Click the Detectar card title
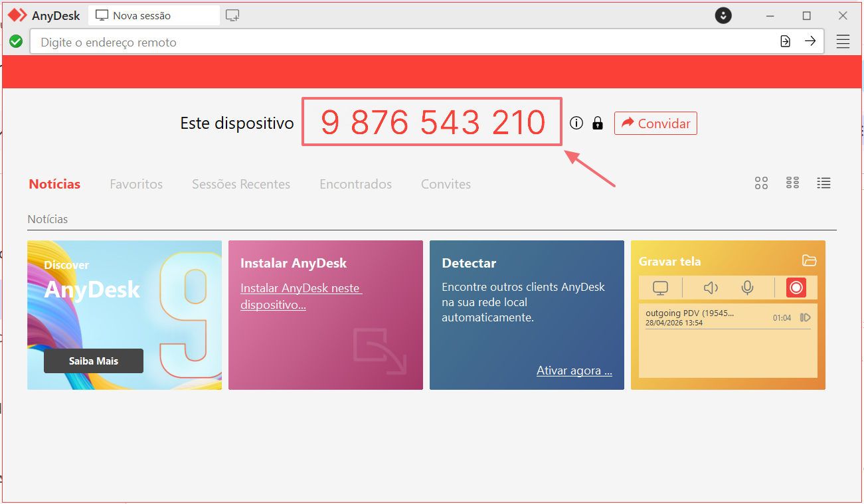Screen dimensions: 864x504 tap(469, 263)
